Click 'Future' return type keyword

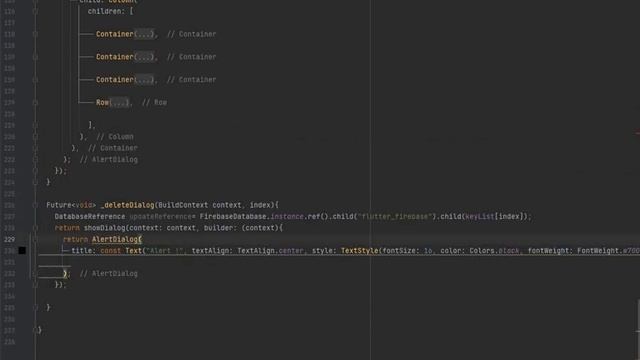point(59,205)
